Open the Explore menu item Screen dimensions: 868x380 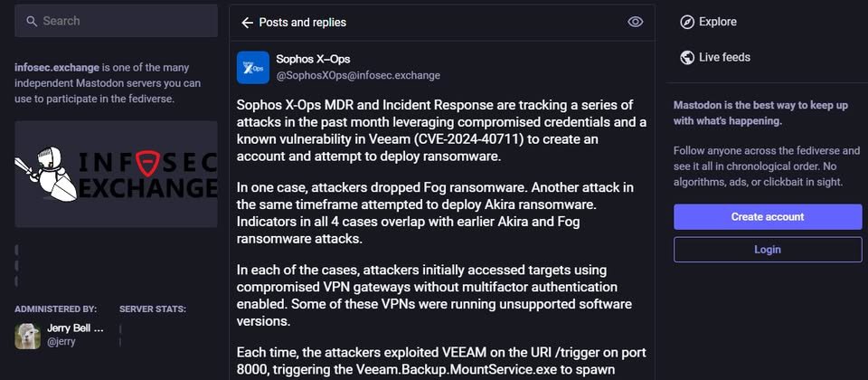coord(718,22)
